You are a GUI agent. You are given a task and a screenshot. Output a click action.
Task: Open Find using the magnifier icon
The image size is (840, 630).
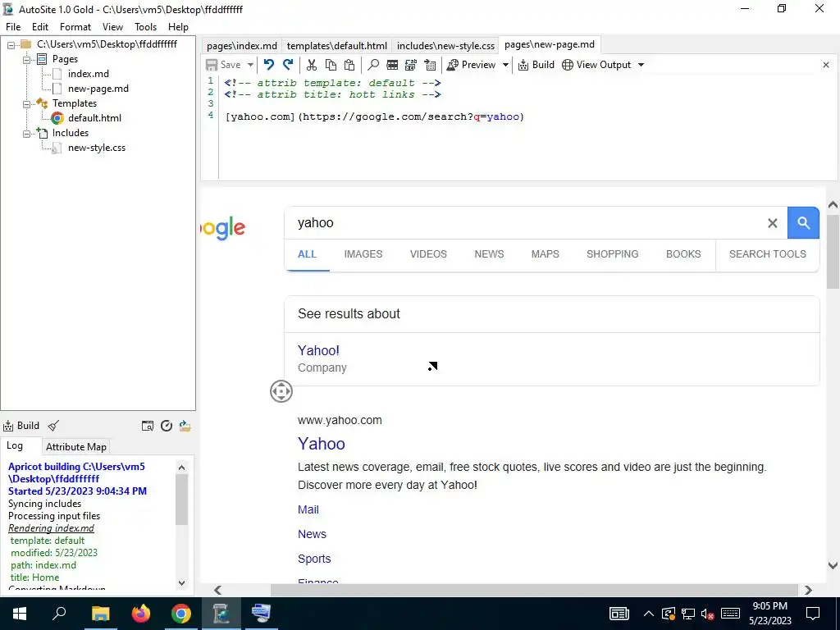tap(373, 65)
